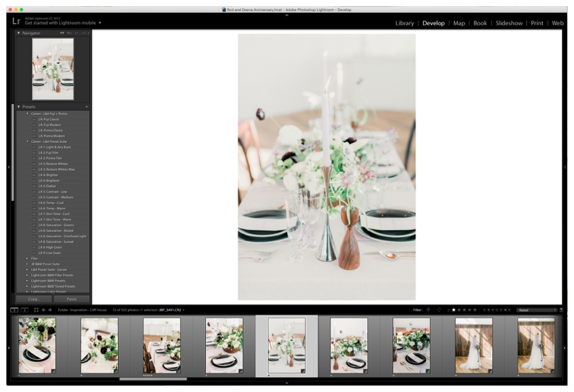Apply LA 1: Light & Airy Basic preset
Viewport: 574px width, 392px height.
pyautogui.click(x=55, y=147)
